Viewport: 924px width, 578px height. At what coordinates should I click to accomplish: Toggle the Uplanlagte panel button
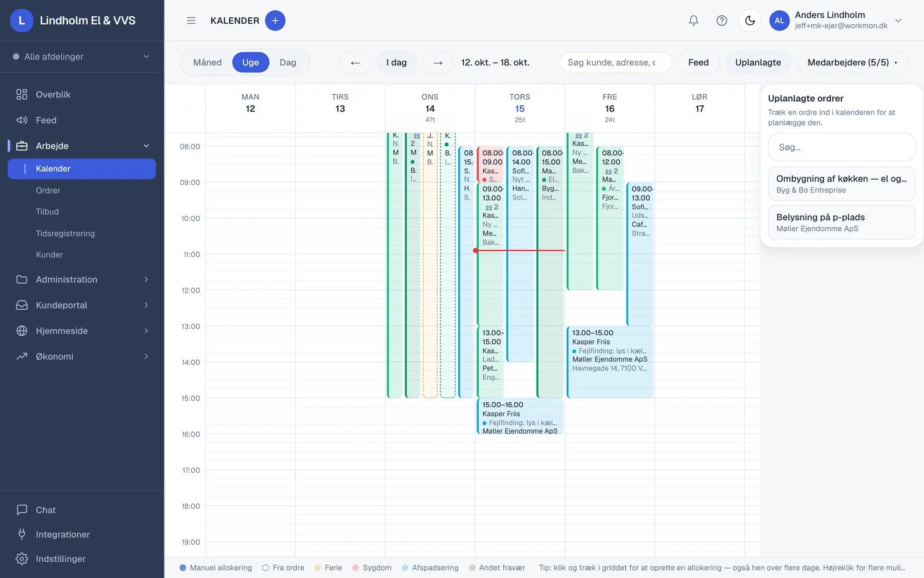[758, 62]
